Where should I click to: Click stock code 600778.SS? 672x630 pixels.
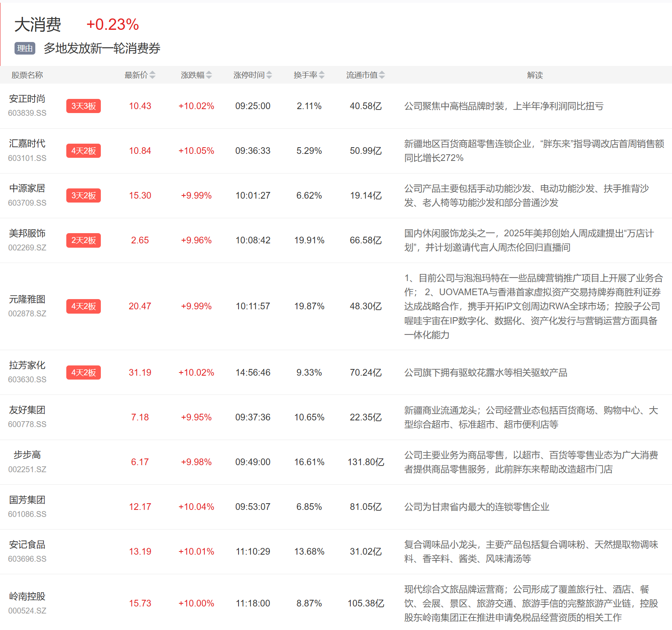pos(27,424)
